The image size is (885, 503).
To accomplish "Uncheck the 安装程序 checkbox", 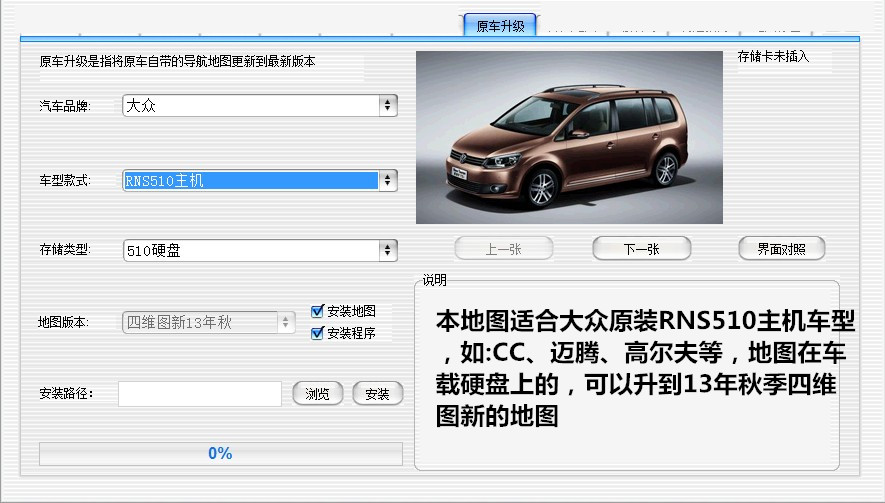I will tap(317, 333).
